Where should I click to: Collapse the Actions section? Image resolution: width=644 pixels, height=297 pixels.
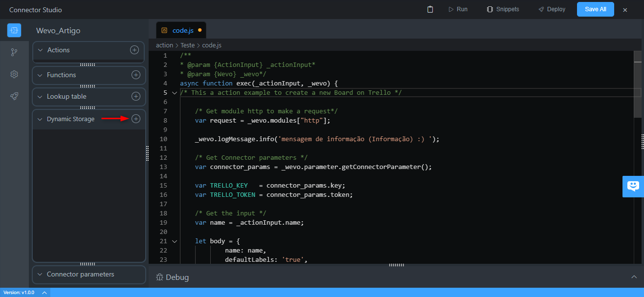tap(41, 50)
